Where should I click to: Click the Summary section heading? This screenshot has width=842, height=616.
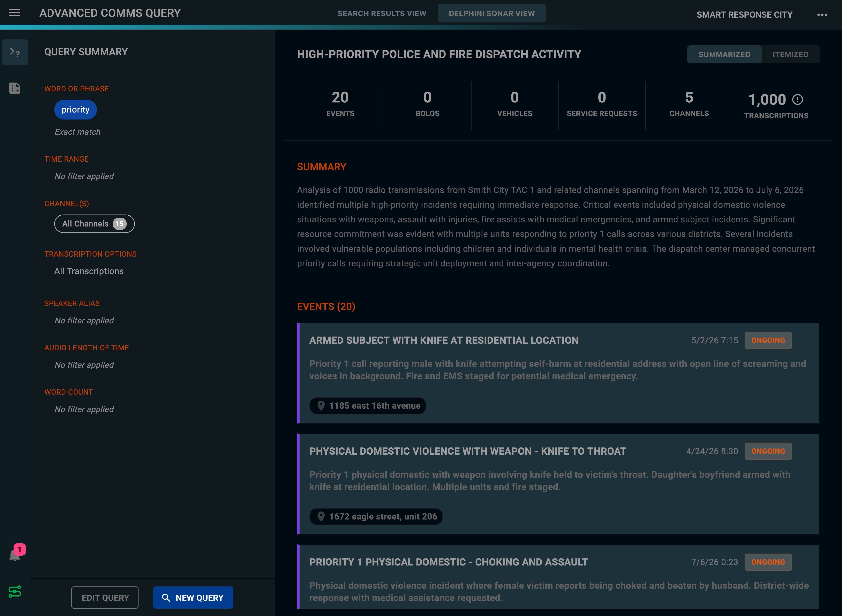322,167
